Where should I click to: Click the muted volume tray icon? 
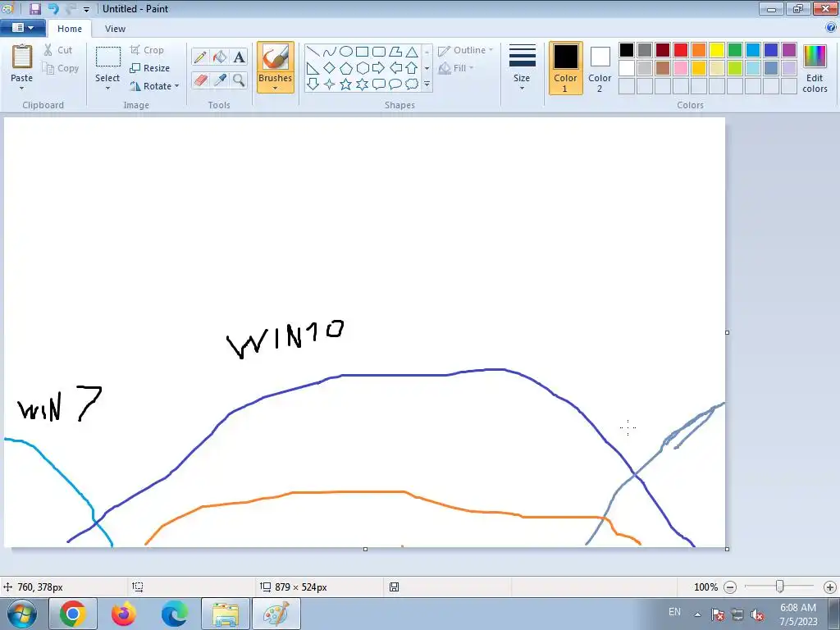[757, 614]
